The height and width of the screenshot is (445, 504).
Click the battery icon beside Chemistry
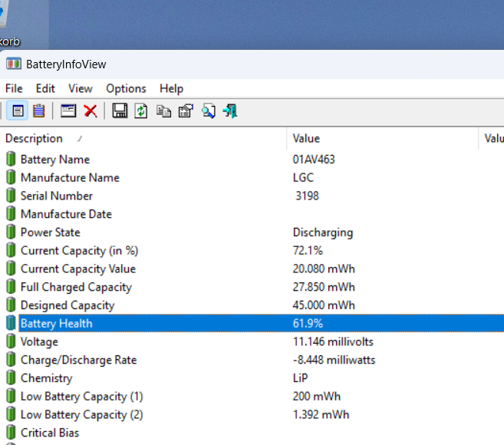(11, 377)
